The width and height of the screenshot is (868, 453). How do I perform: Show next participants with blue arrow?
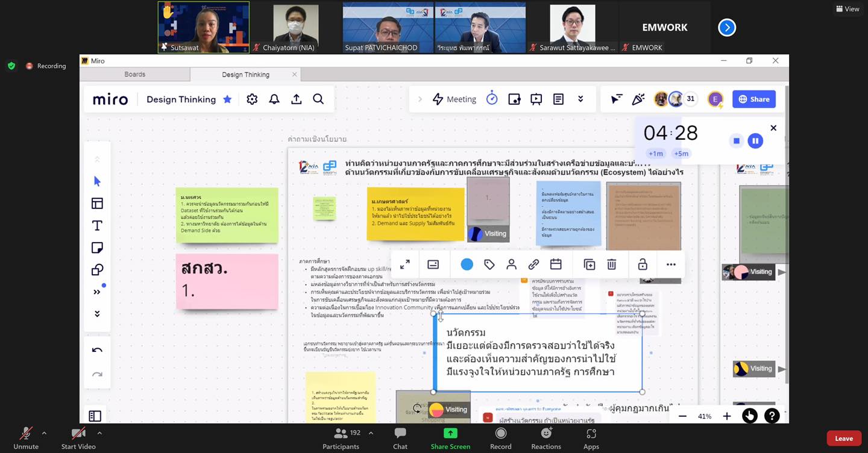click(x=727, y=27)
